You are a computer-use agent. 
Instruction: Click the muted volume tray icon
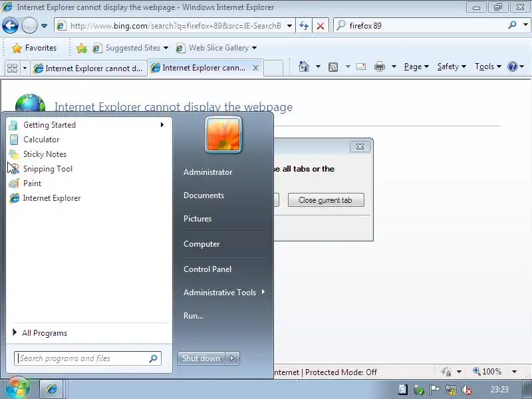point(467,390)
